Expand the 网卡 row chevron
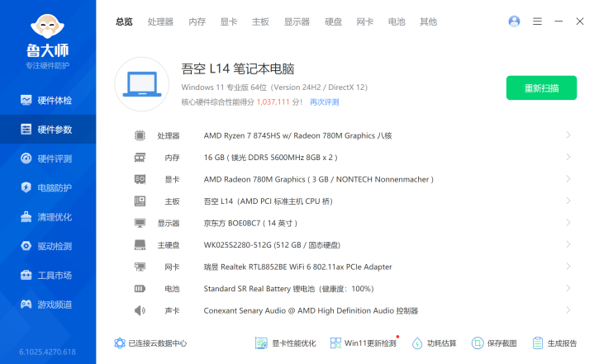 tap(568, 267)
